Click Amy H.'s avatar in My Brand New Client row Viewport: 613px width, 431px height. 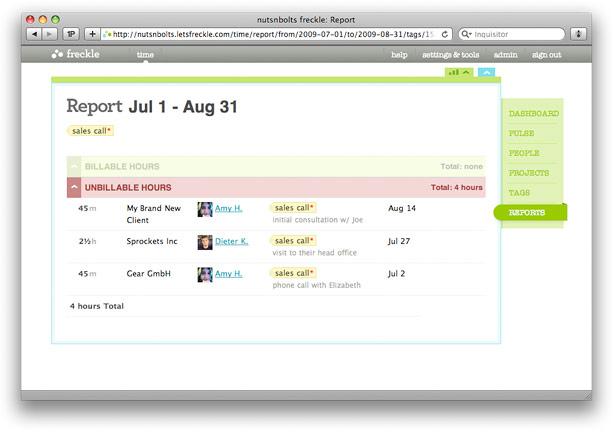click(x=205, y=209)
